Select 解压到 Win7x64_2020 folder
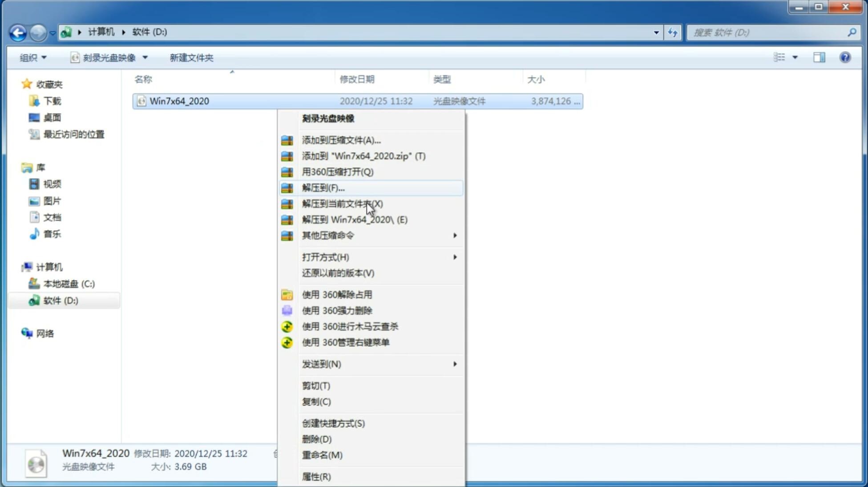The height and width of the screenshot is (487, 868). (354, 219)
